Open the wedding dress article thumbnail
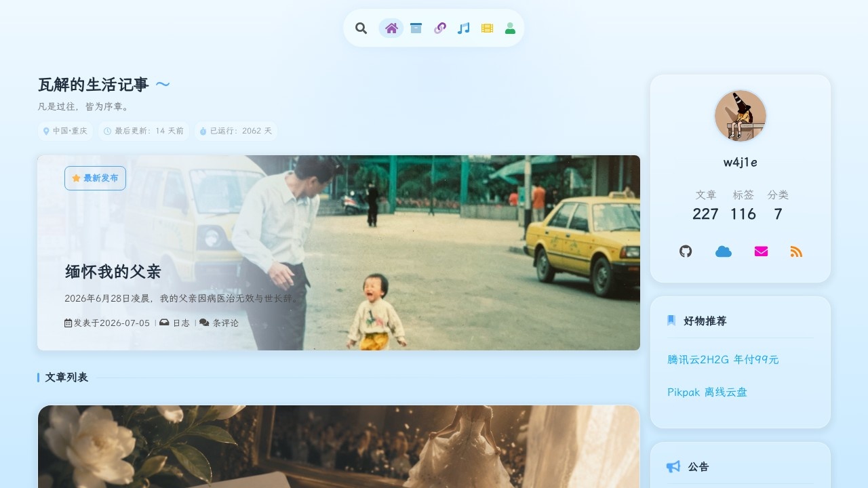 pos(339,447)
